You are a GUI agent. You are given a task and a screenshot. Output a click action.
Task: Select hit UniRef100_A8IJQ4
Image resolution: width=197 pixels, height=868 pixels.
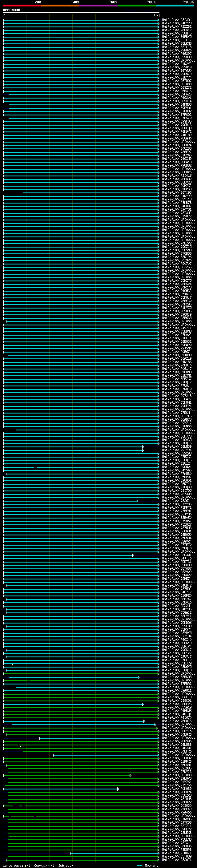pos(177,20)
